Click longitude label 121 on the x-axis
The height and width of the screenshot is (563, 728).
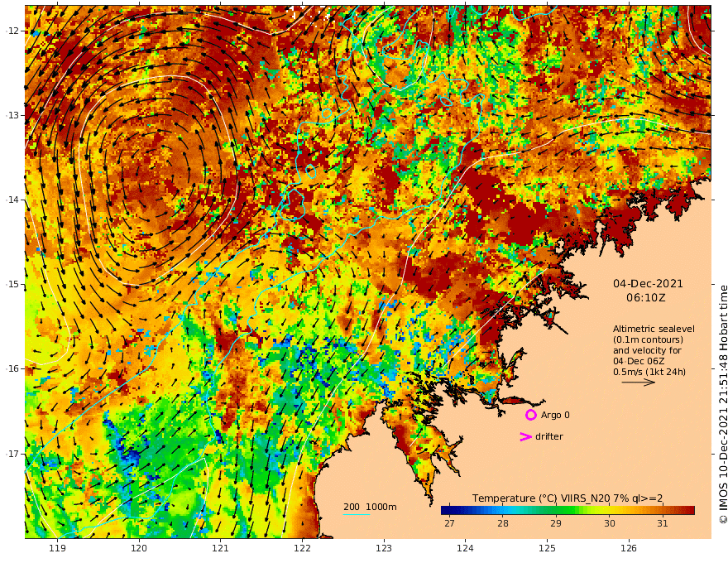click(x=221, y=548)
